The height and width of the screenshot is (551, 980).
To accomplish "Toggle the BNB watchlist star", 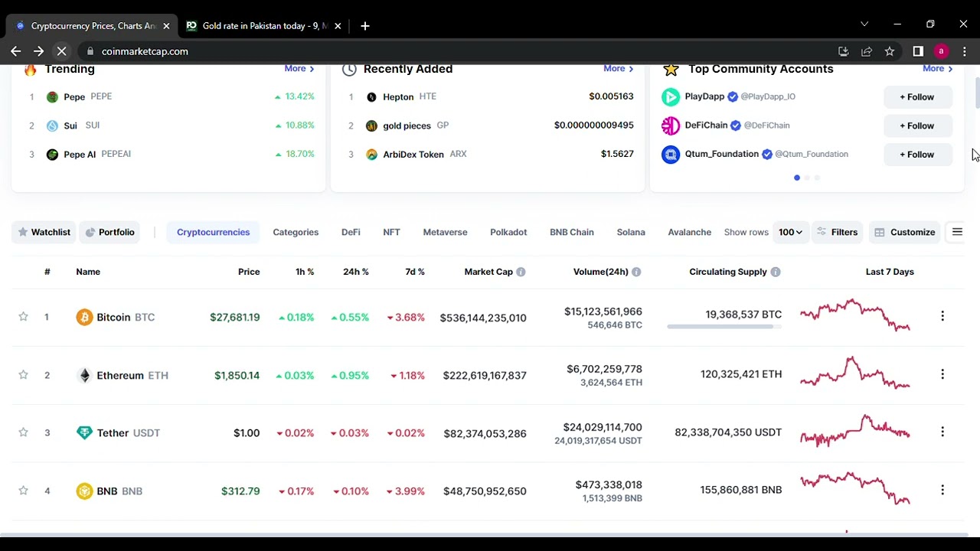I will tap(23, 491).
